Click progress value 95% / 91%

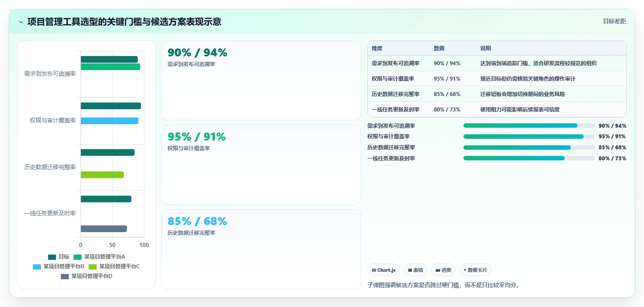click(612, 137)
